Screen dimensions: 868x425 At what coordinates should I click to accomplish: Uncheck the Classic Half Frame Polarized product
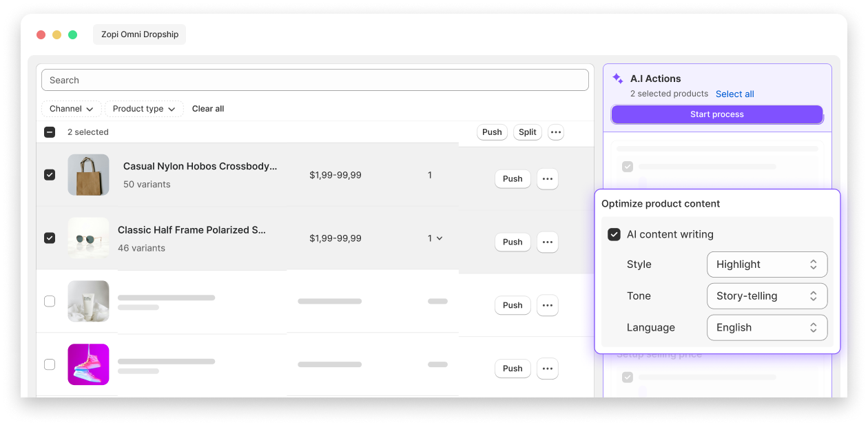[50, 238]
